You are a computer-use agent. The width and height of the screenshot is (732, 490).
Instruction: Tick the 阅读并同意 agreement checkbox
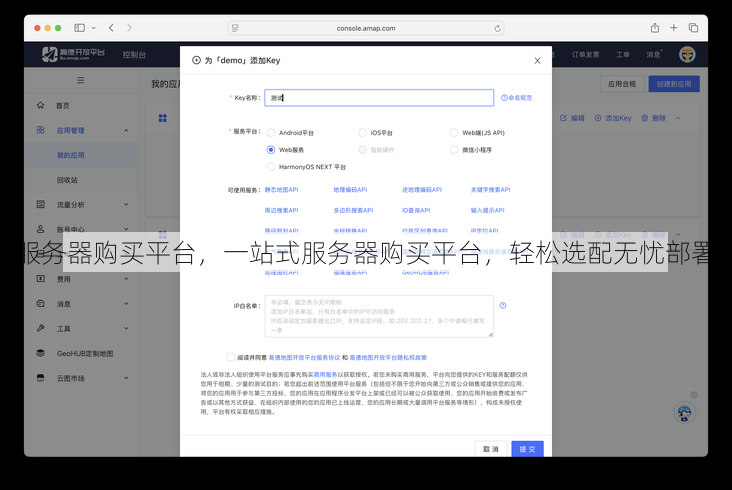(230, 357)
